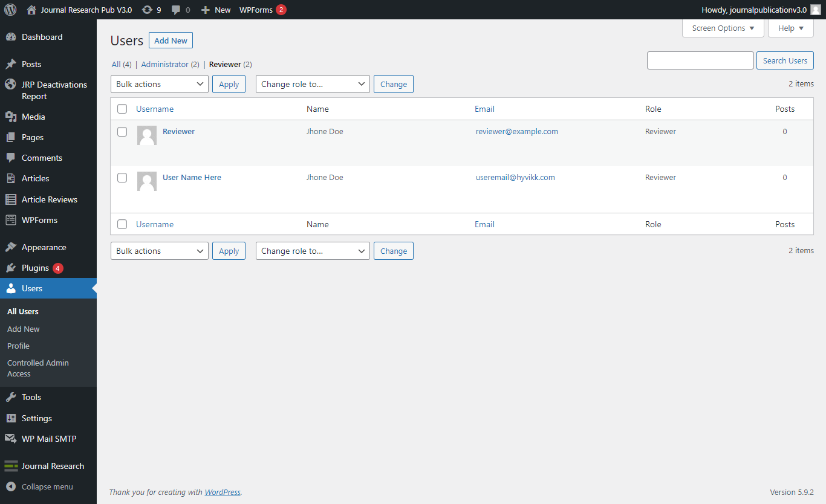Image resolution: width=826 pixels, height=504 pixels.
Task: Click the Collapse menu arrow icon
Action: 11,486
